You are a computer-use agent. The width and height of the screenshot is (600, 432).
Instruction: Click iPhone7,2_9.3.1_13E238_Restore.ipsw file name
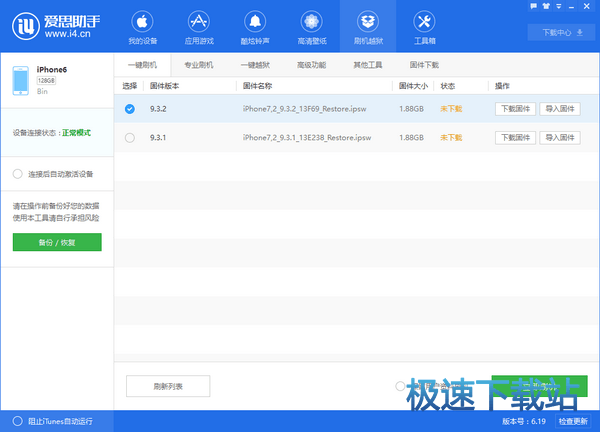pos(307,138)
